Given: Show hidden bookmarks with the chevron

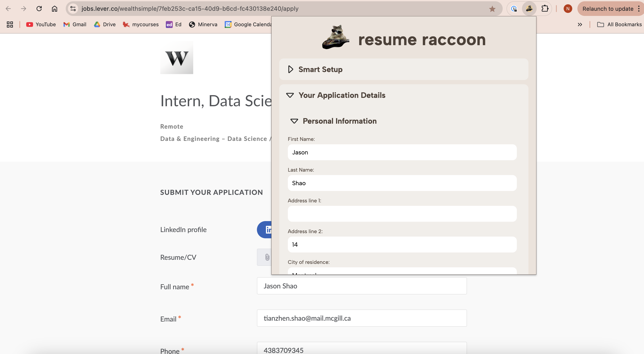Looking at the screenshot, I should 580,24.
